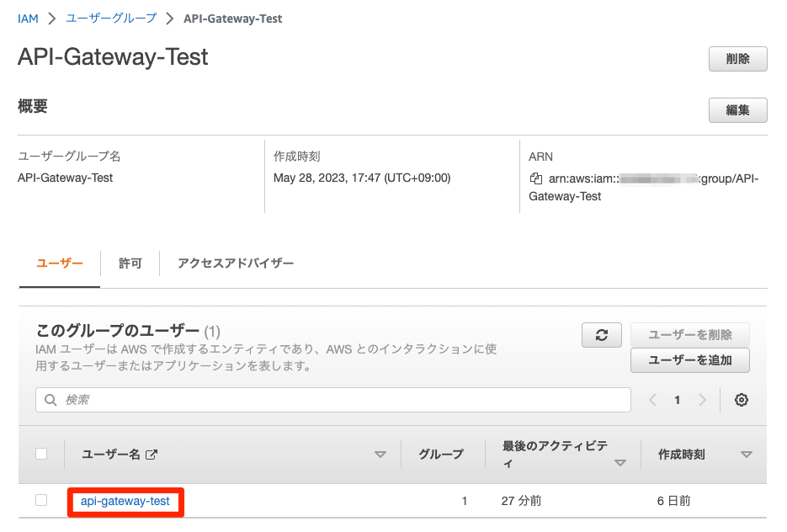Sort by ユーザー名 column arrow
The width and height of the screenshot is (787, 532).
pos(380,455)
